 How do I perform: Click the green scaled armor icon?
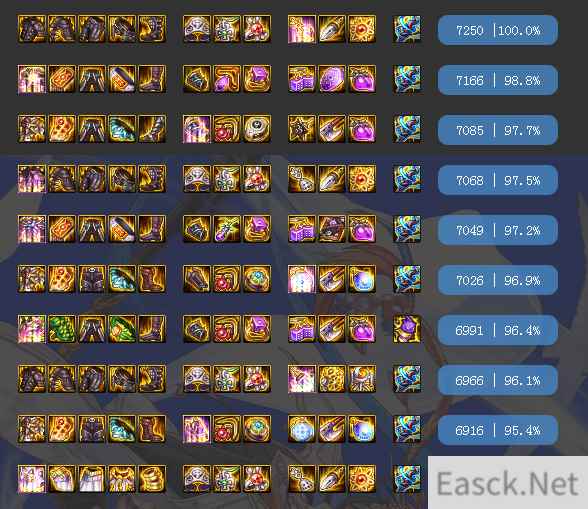click(62, 329)
